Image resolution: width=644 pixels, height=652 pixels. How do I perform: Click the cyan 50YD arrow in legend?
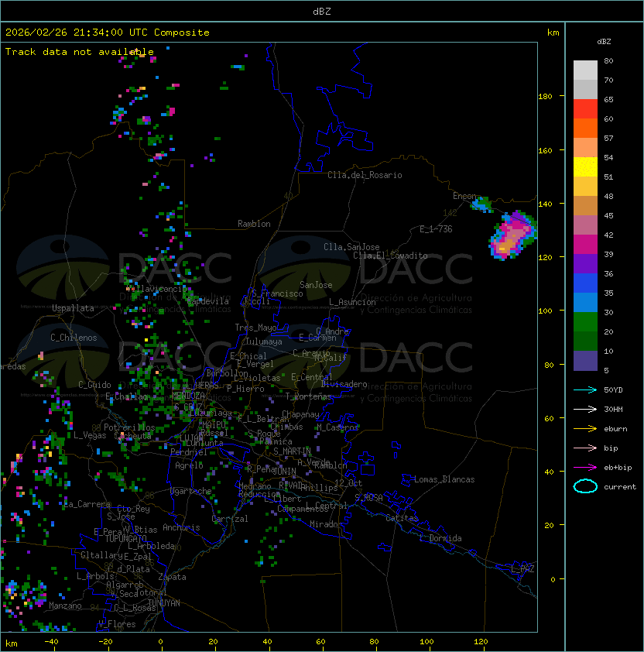[585, 389]
